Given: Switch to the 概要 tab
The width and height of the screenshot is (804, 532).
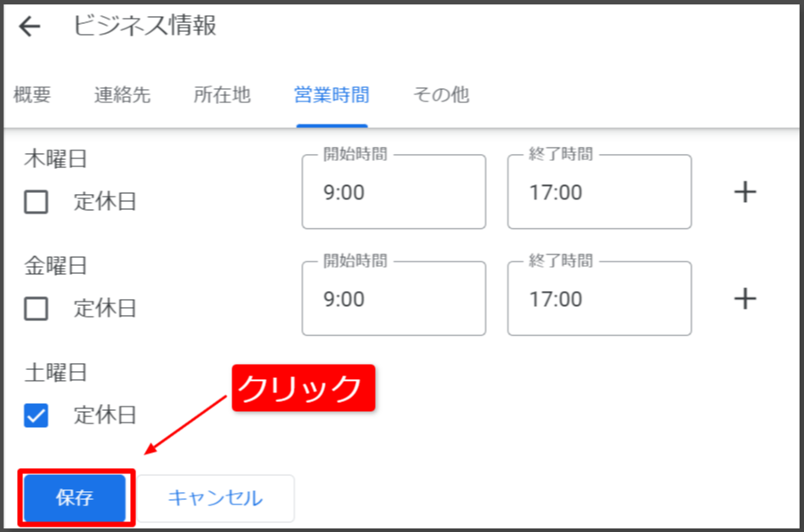Looking at the screenshot, I should 32,95.
